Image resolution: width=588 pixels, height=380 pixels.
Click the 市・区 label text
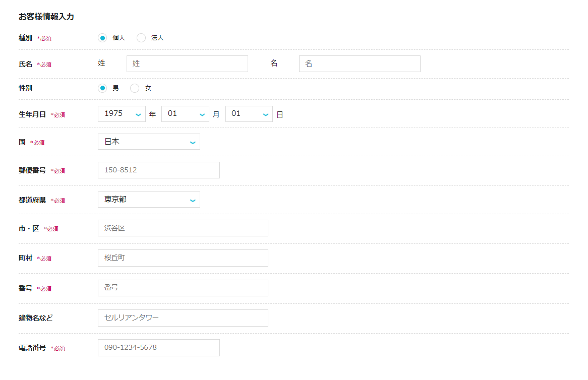29,228
